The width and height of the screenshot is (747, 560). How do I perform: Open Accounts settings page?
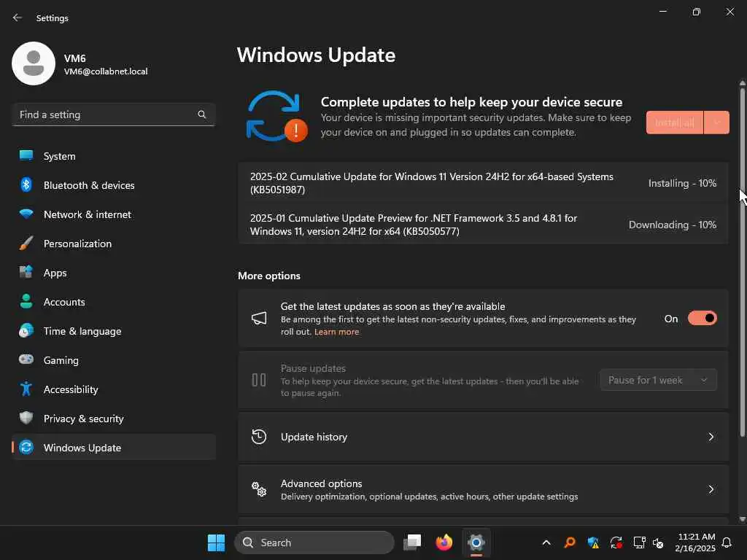(x=114, y=301)
